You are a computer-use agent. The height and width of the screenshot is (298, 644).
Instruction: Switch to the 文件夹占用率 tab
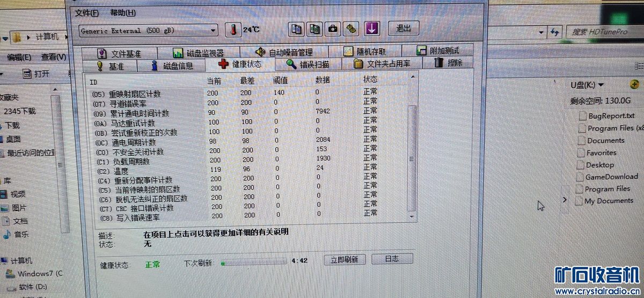(382, 63)
